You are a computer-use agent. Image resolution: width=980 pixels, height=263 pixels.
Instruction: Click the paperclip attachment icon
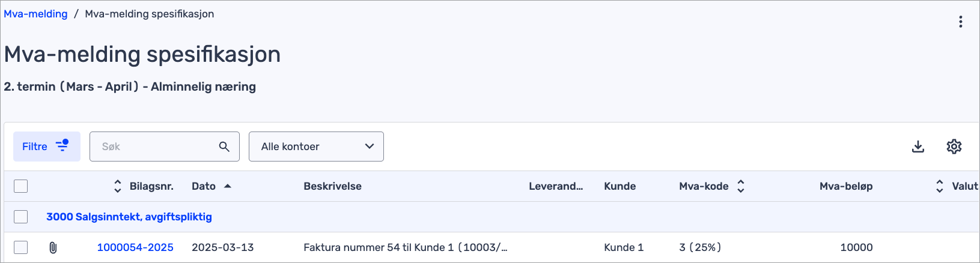(x=53, y=247)
